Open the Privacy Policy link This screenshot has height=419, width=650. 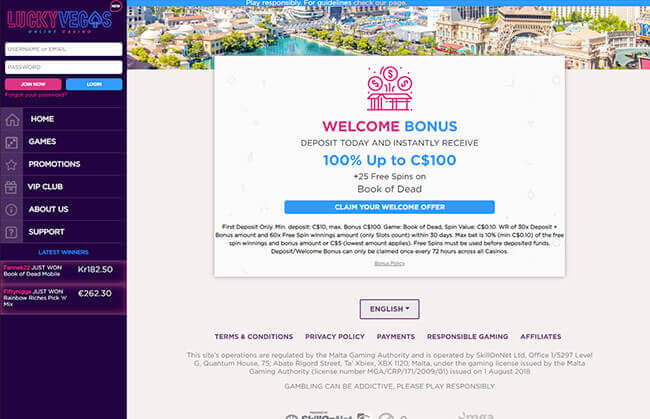335,337
